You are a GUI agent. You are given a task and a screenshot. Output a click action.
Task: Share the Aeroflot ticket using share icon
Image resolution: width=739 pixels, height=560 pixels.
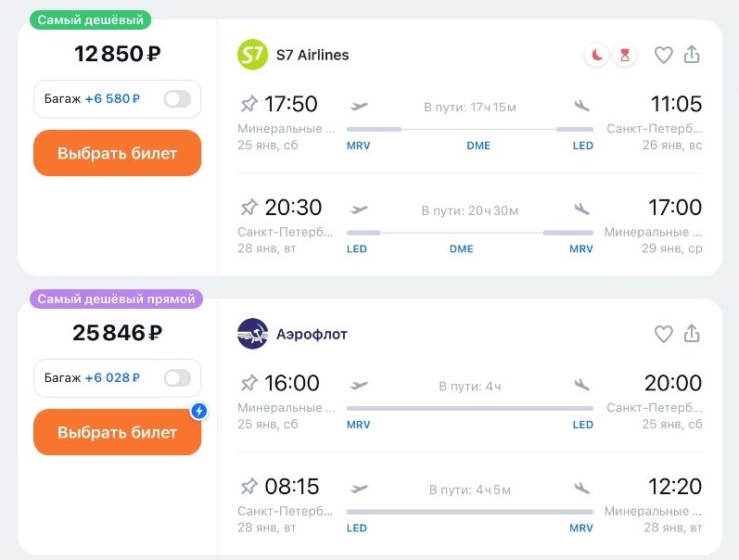[x=692, y=334]
